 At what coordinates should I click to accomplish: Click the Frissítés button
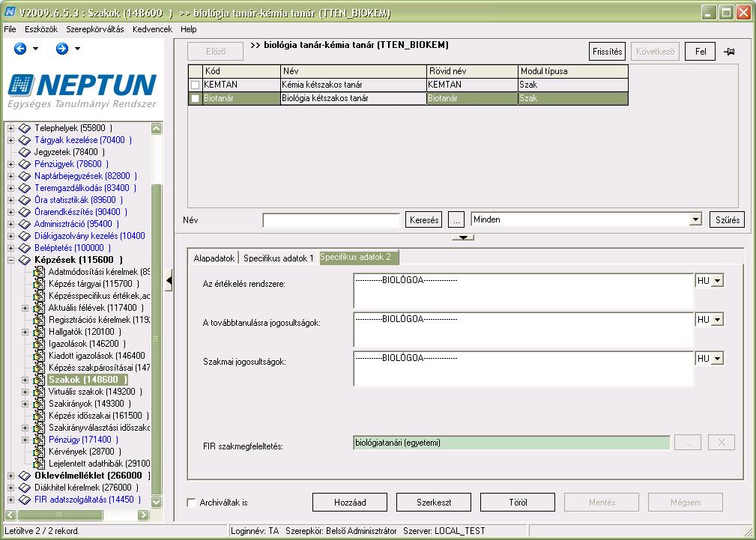click(x=607, y=52)
